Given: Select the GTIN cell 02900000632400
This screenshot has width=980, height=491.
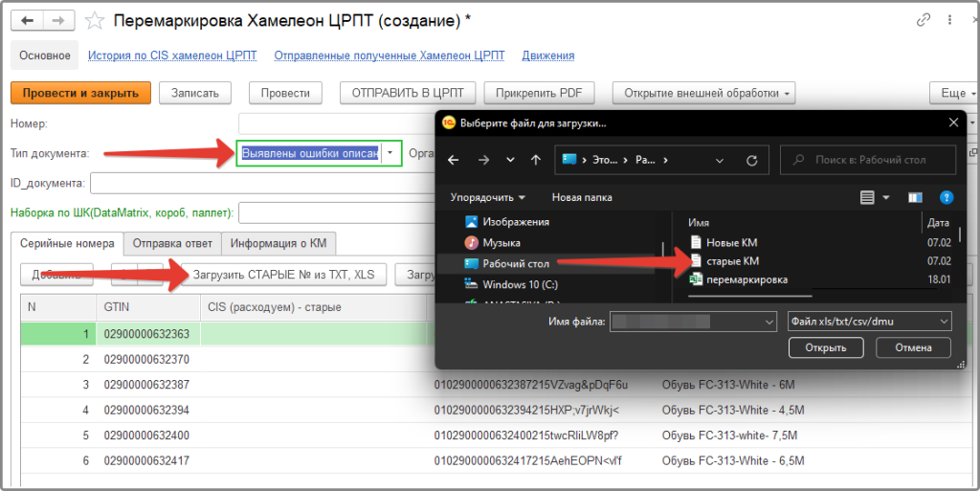Looking at the screenshot, I should pyautogui.click(x=148, y=435).
